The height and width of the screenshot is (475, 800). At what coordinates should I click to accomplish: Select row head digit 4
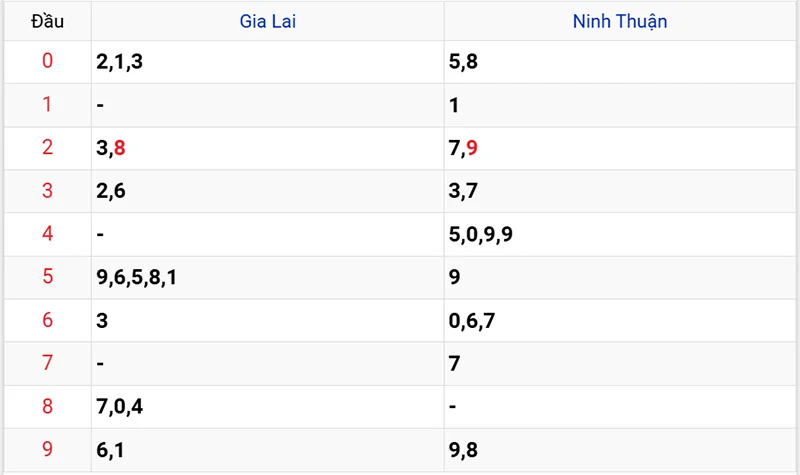coord(47,233)
